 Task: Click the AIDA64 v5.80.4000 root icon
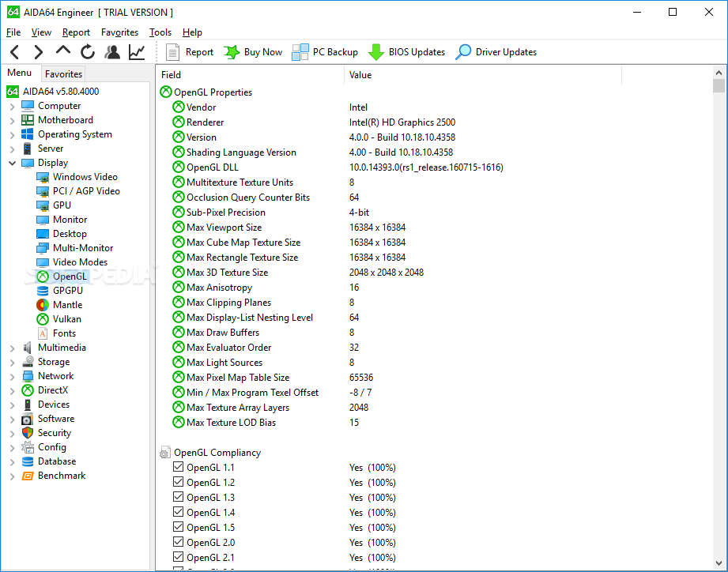pos(13,92)
